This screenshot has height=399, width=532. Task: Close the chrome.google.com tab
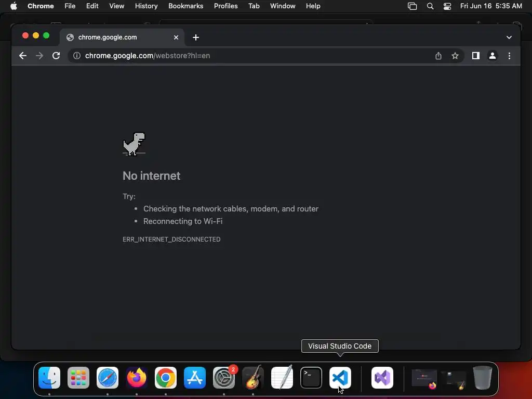[176, 37]
